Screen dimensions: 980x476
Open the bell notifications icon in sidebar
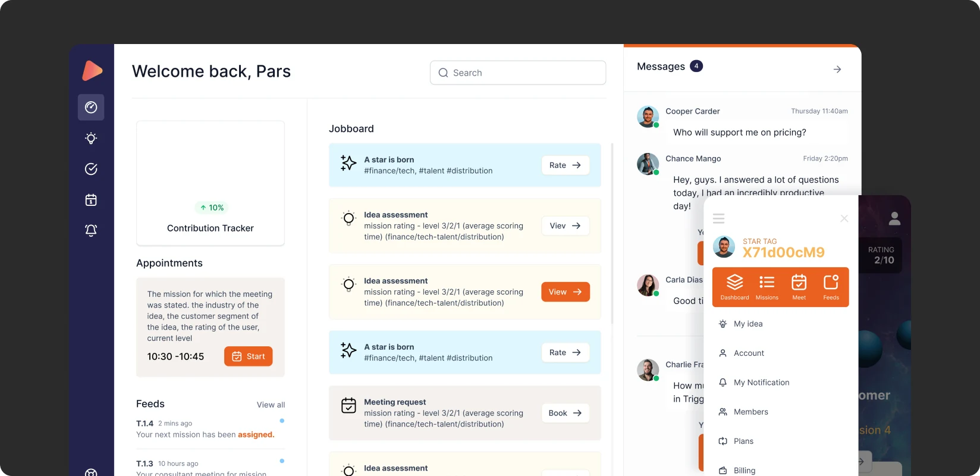[x=91, y=230]
